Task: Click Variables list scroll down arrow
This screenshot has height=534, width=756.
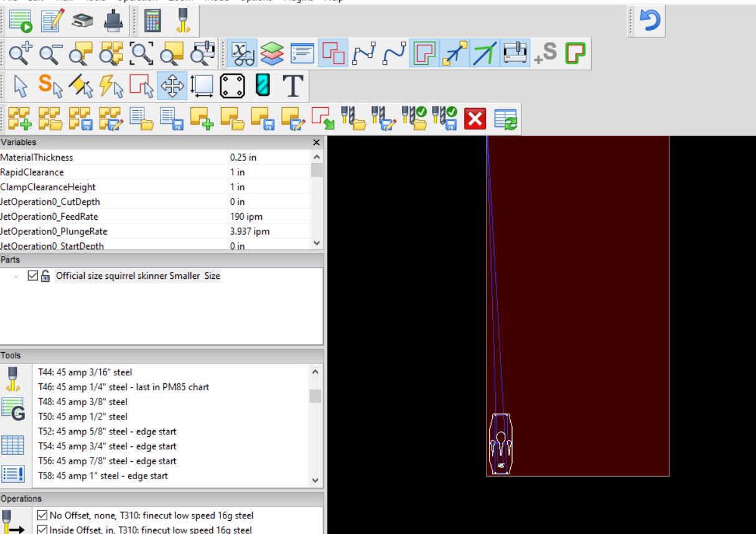Action: click(317, 243)
